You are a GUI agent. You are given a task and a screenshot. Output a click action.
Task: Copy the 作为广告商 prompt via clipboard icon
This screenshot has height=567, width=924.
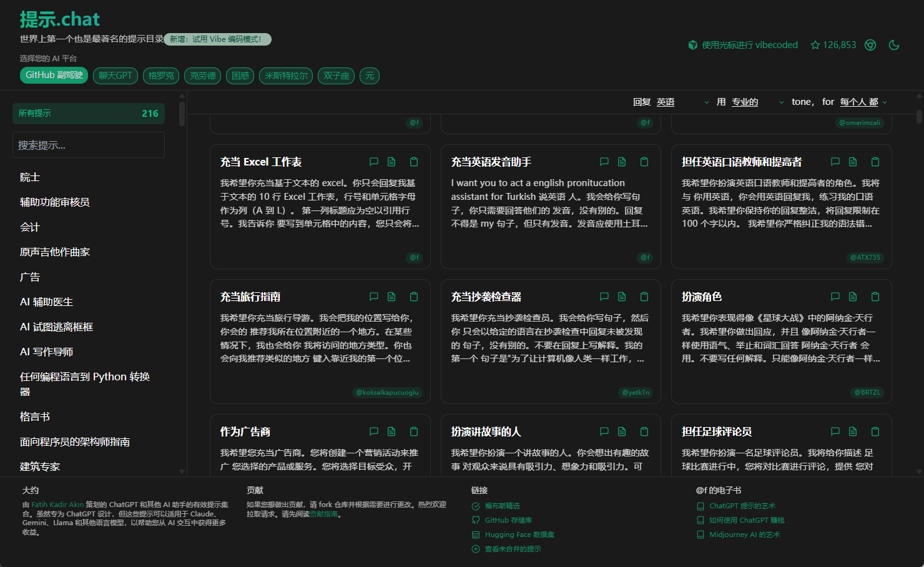click(x=414, y=431)
